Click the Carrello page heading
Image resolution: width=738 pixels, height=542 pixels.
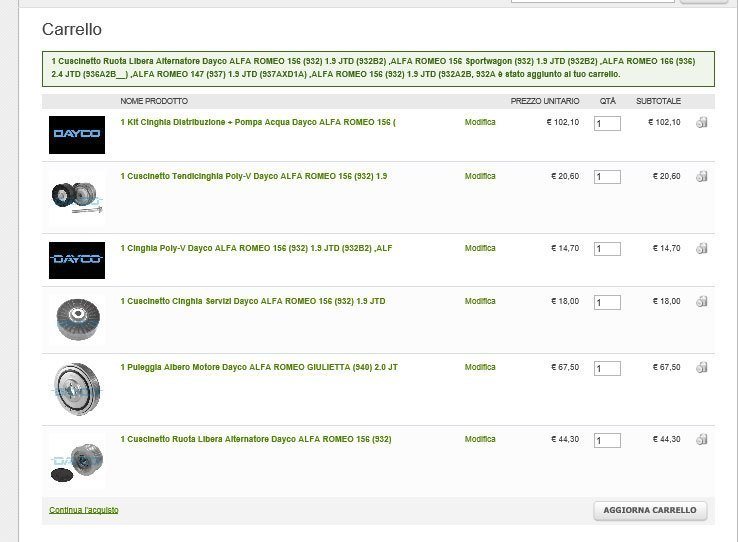click(72, 29)
